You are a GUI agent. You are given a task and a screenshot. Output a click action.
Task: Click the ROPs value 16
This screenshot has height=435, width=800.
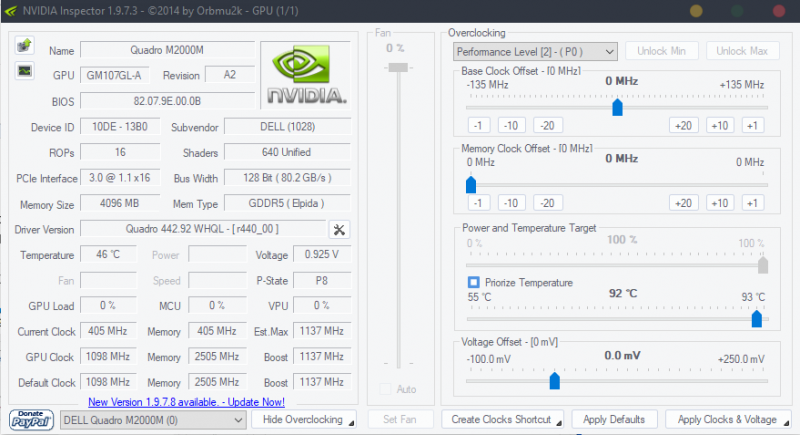pos(120,152)
